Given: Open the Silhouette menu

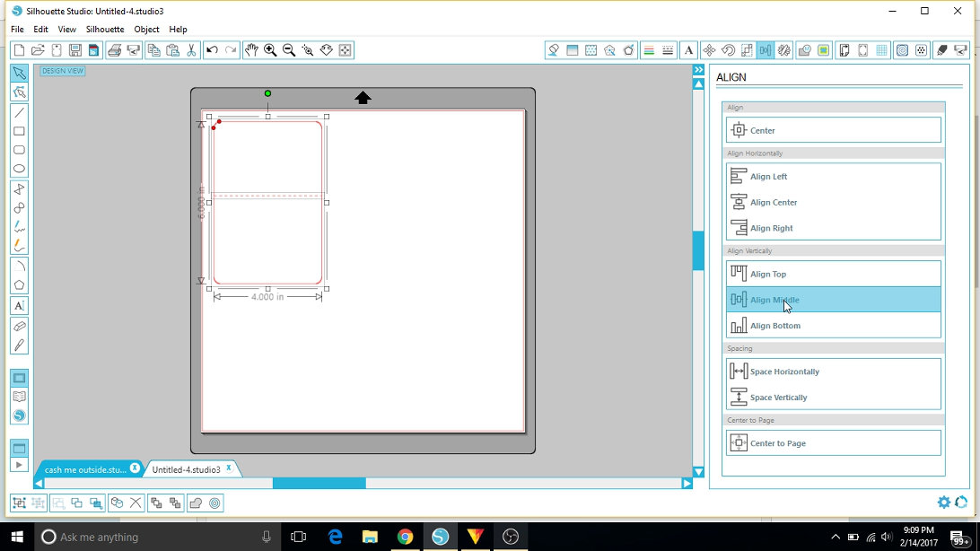Looking at the screenshot, I should [105, 30].
